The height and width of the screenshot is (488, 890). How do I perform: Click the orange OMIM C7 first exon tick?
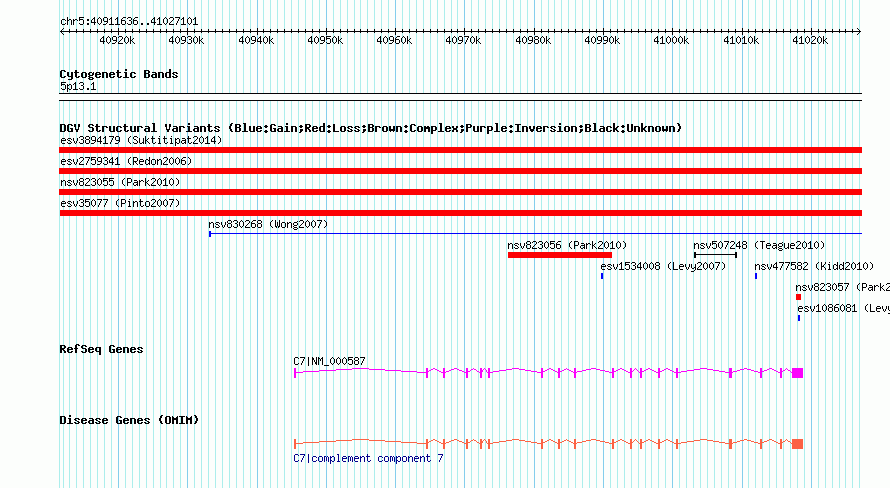point(295,444)
